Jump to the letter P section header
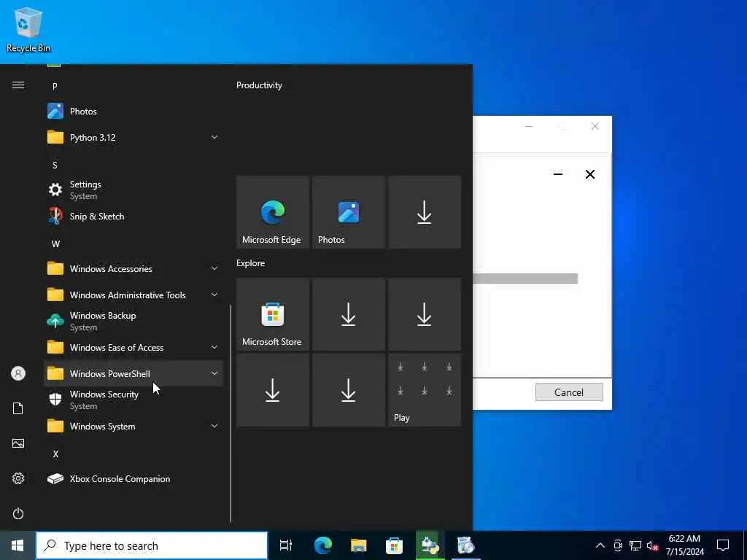This screenshot has width=747, height=560. tap(55, 86)
